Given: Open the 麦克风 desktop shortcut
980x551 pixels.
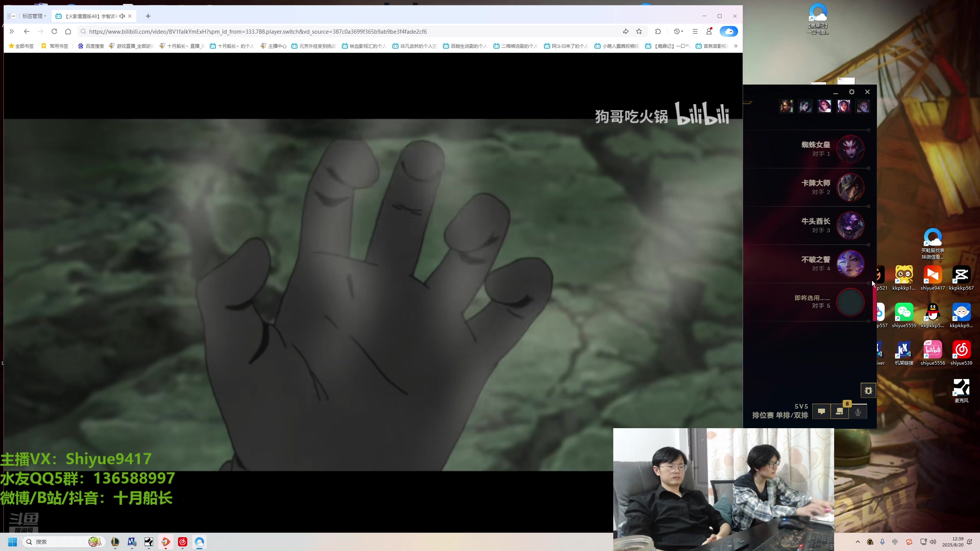Looking at the screenshot, I should point(961,391).
